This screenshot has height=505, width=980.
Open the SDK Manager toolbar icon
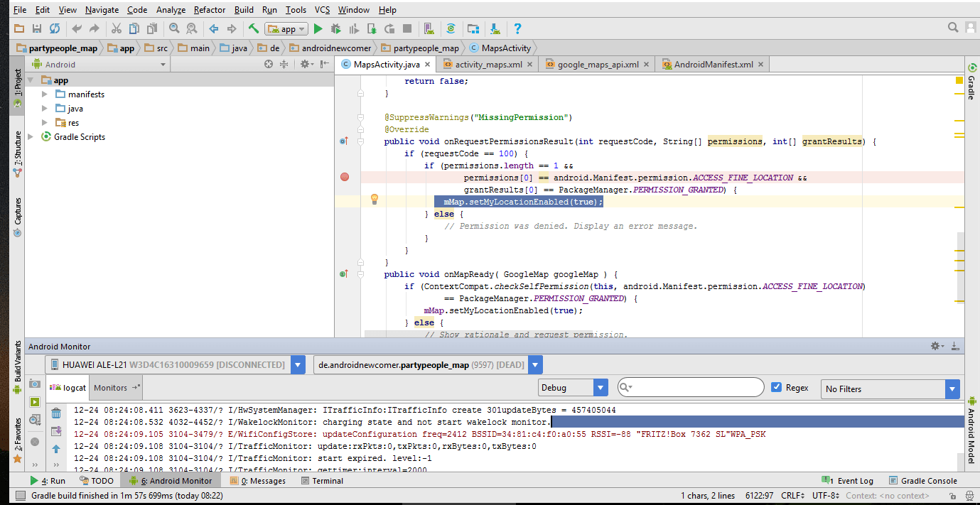coord(495,29)
